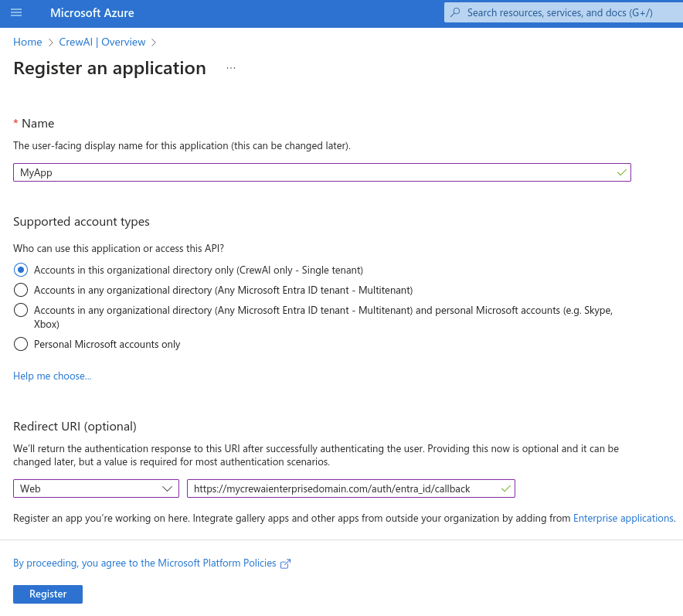The width and height of the screenshot is (683, 616).
Task: Click the Register button
Action: (x=47, y=594)
